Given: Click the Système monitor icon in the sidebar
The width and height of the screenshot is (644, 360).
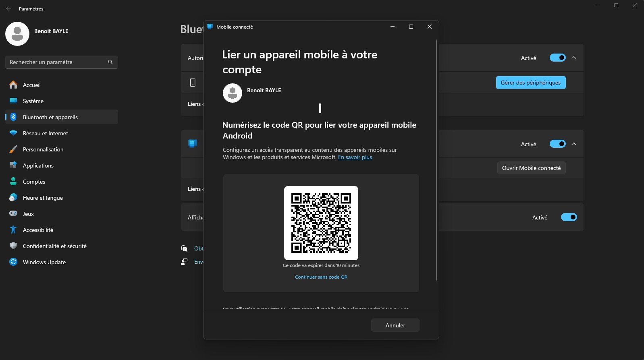Looking at the screenshot, I should click(x=13, y=101).
